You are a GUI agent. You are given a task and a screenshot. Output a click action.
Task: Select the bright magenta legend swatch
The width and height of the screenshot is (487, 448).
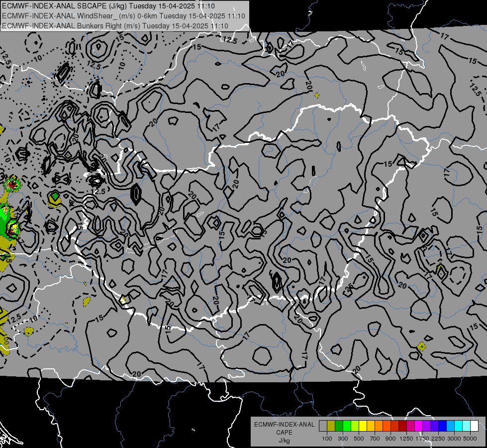[x=419, y=426]
